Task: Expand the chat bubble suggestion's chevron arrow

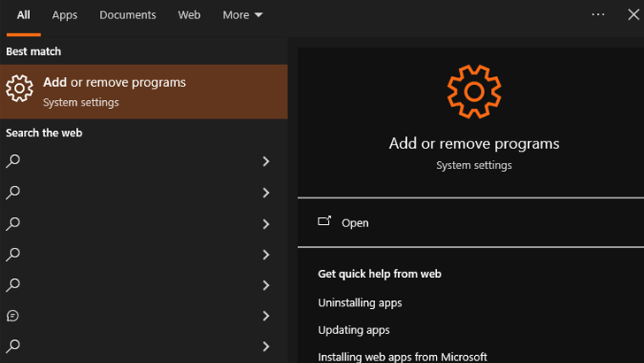Action: tap(265, 316)
